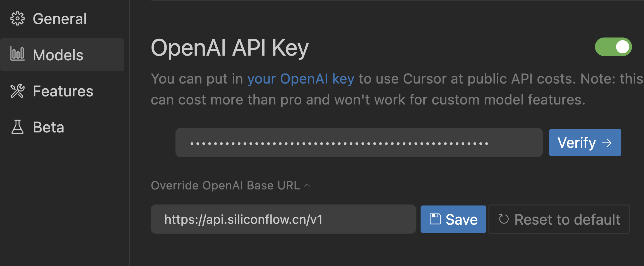Screen dimensions: 644x266
Task: Open the General settings tab
Action: pos(60,19)
